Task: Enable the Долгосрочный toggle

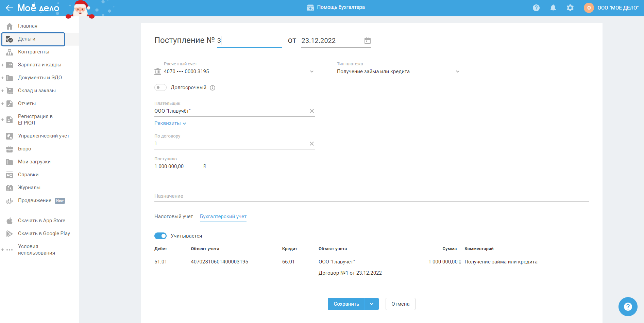Action: pyautogui.click(x=160, y=88)
